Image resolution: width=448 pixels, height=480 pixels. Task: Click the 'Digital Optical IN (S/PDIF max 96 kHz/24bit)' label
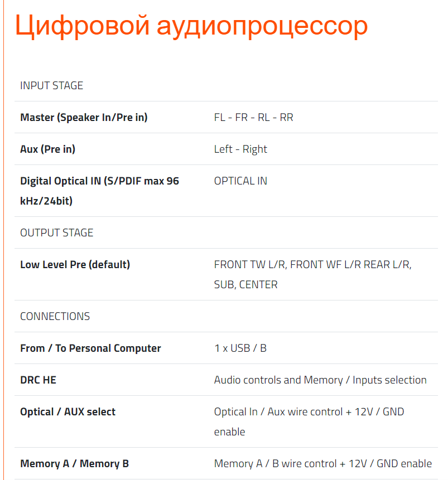click(x=99, y=190)
